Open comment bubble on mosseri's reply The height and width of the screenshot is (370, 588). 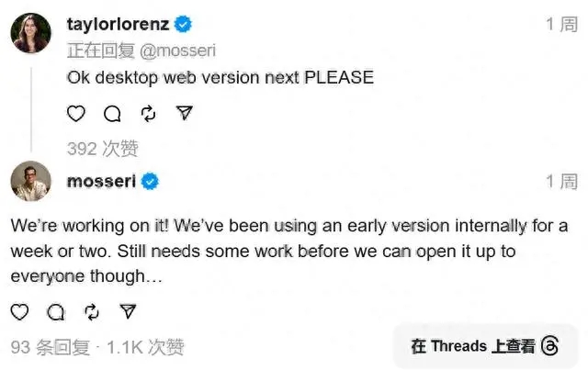tap(56, 312)
